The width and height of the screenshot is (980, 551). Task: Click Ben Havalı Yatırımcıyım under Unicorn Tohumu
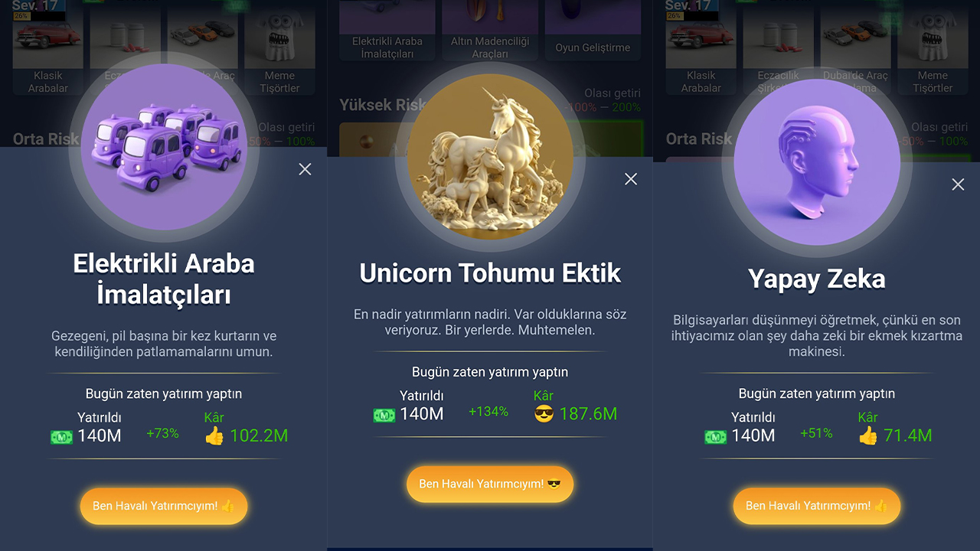click(490, 484)
